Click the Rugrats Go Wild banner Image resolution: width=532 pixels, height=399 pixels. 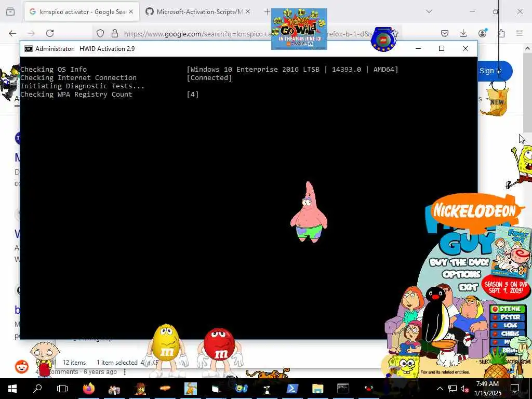[x=299, y=29]
